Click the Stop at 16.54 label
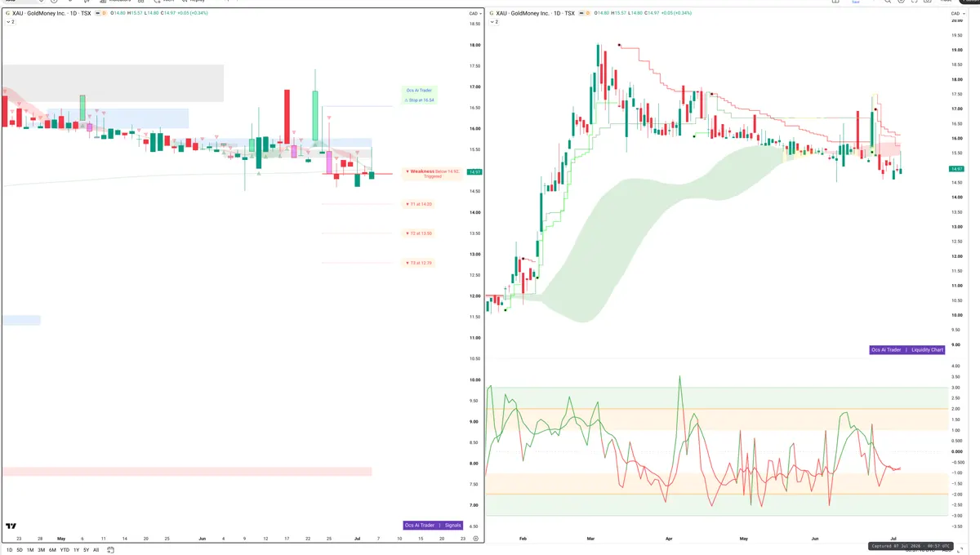Image resolution: width=980 pixels, height=555 pixels. (420, 100)
